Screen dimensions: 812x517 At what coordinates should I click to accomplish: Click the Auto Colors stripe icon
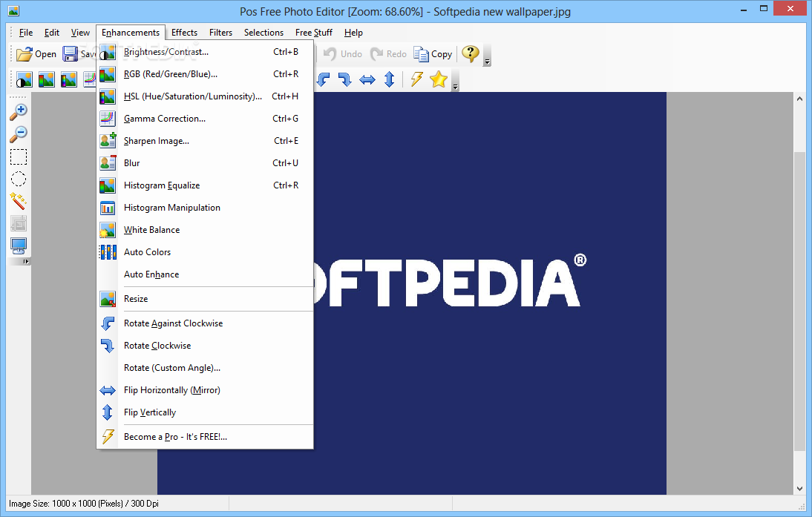tap(108, 252)
